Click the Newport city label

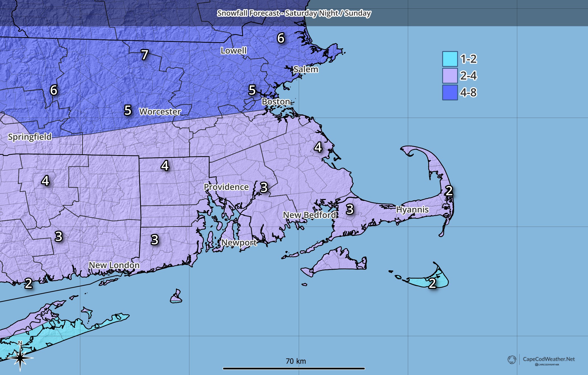(x=239, y=243)
